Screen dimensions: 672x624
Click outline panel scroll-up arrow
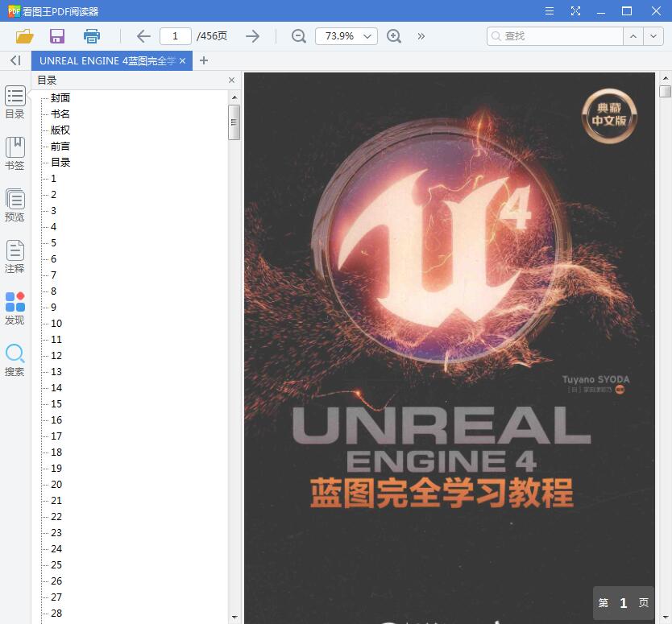[234, 97]
